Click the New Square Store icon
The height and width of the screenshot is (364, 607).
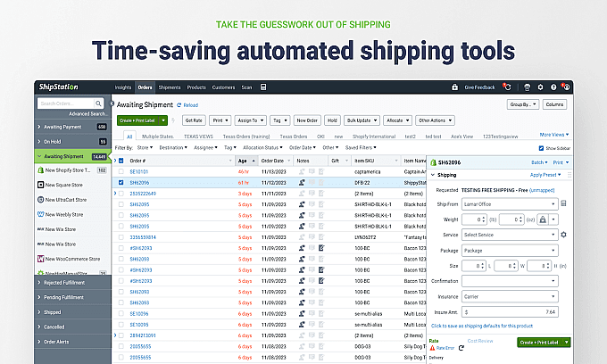[x=41, y=185]
